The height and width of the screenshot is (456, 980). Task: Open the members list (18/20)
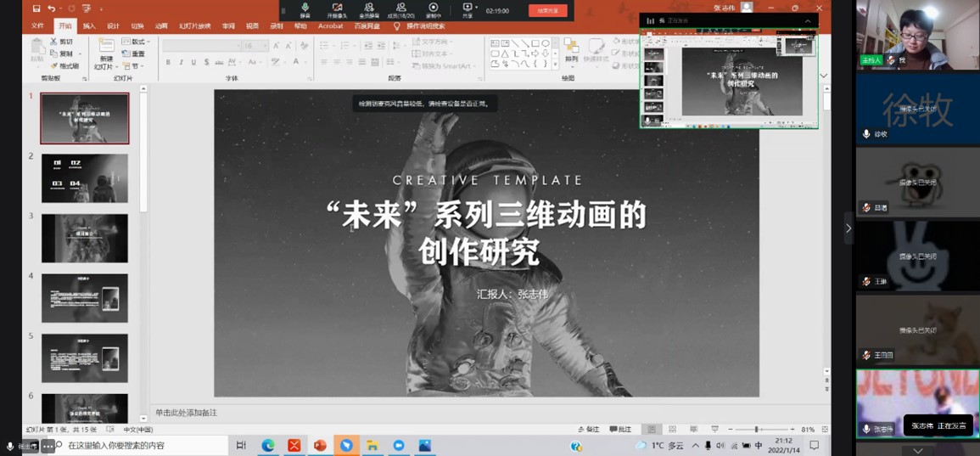[x=400, y=9]
